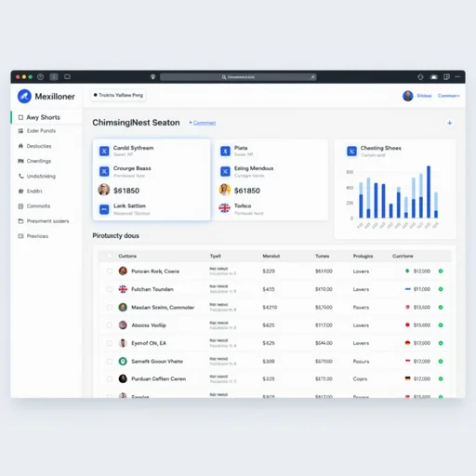
Task: Click green status dot in Futchan Toundan row
Action: click(441, 289)
